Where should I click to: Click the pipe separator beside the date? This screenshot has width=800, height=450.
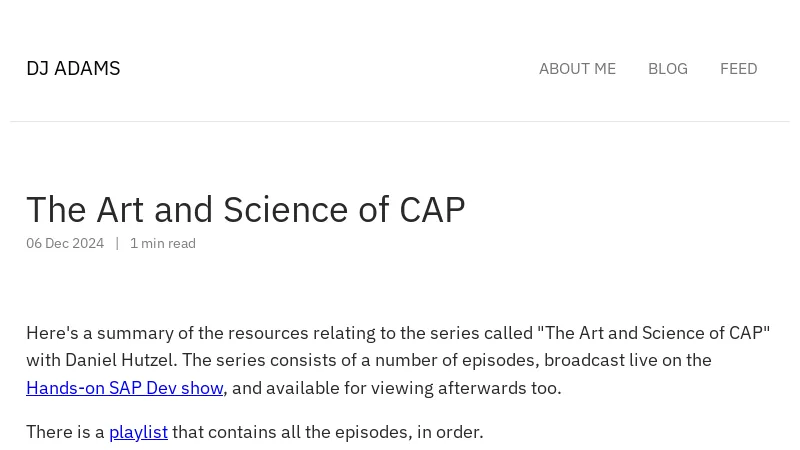[x=117, y=243]
